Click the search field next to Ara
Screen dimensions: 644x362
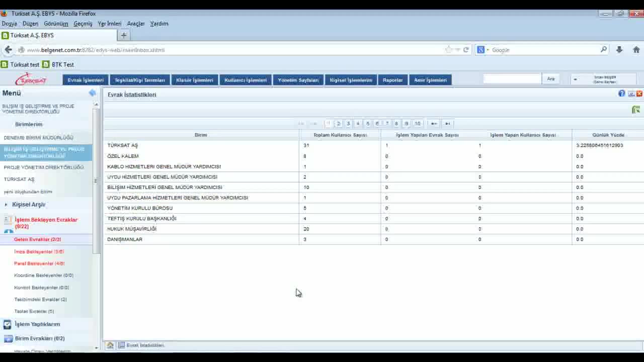pos(512,79)
